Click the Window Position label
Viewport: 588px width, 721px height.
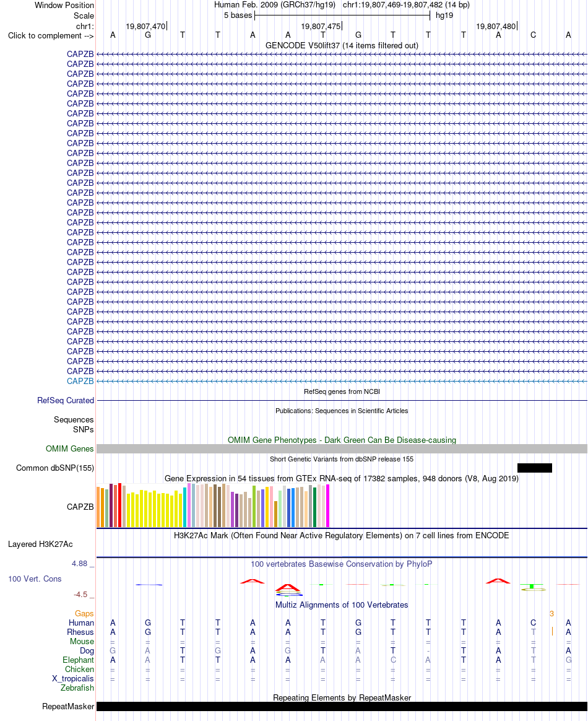tap(64, 6)
